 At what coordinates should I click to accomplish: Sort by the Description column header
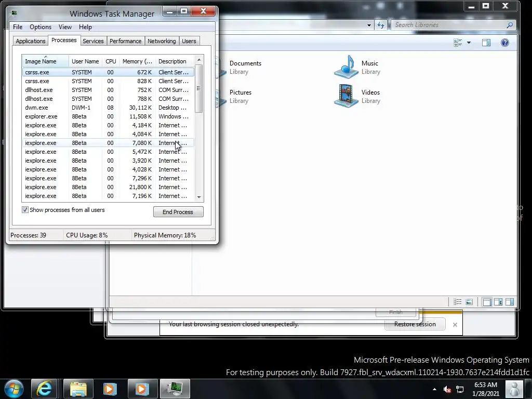pos(175,61)
